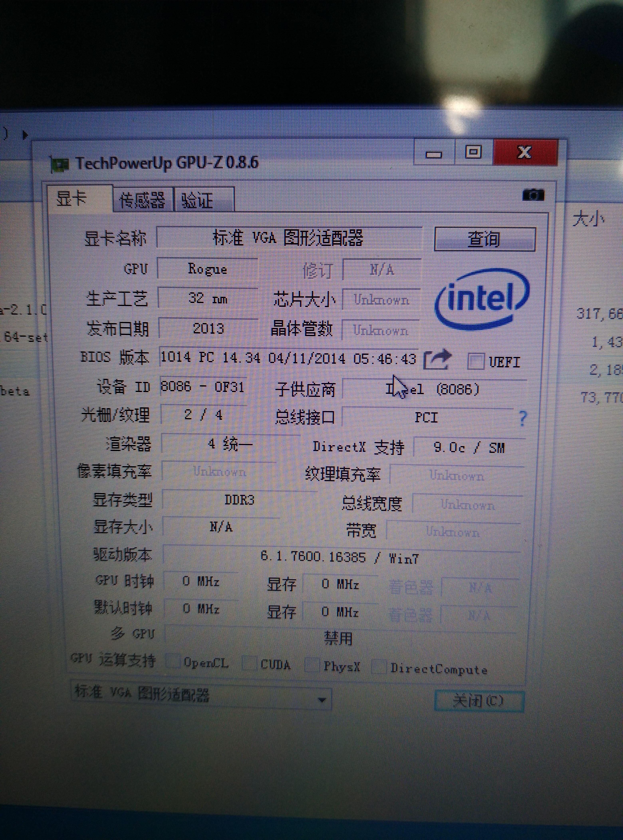Close window with red X button
623x840 pixels.
click(525, 152)
